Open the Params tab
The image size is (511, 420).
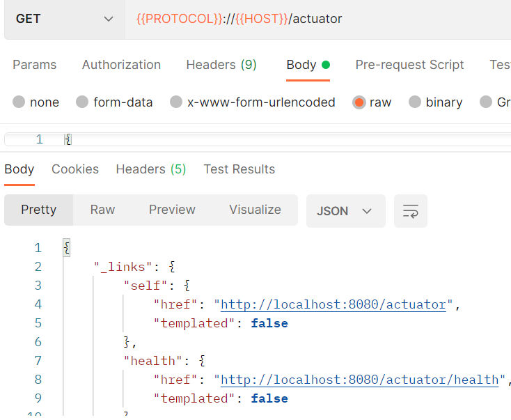click(x=35, y=65)
